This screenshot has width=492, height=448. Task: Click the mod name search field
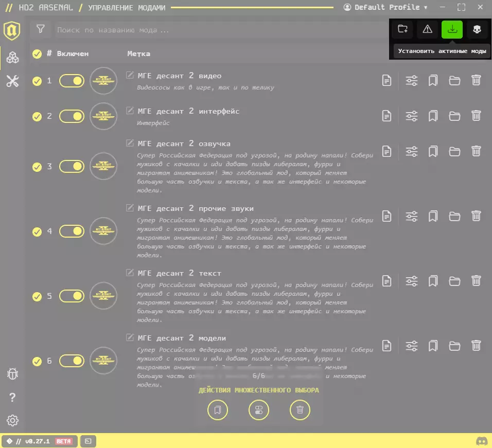tap(221, 30)
